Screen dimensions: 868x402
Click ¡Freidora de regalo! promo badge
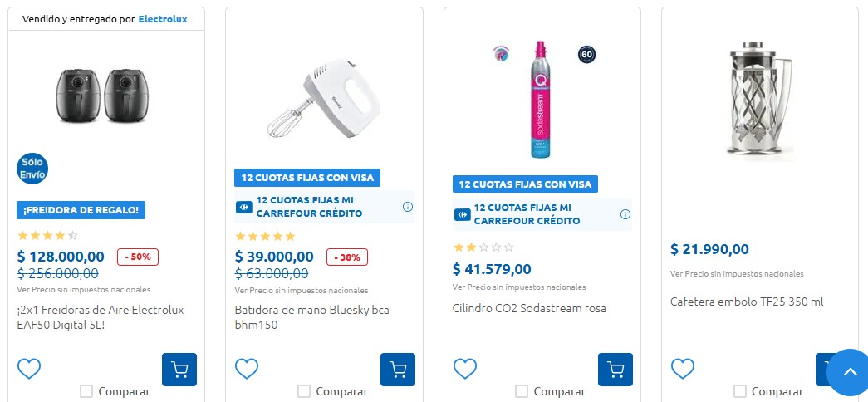tap(81, 210)
